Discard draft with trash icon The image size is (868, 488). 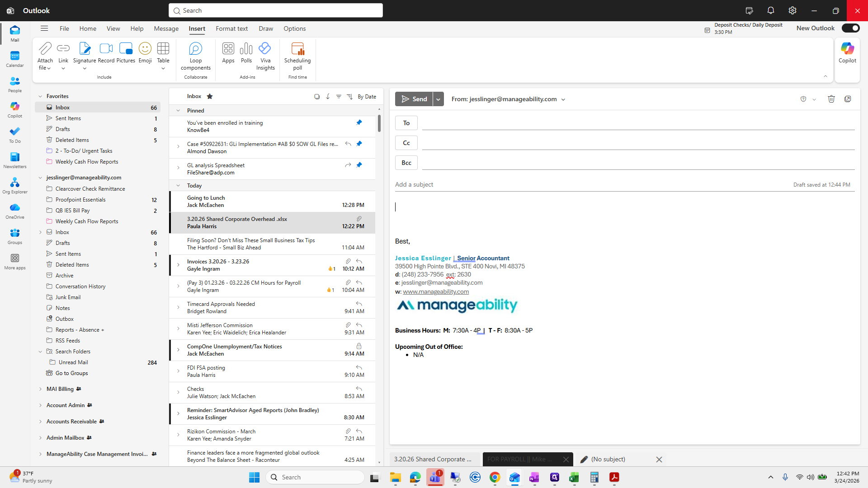[831, 99]
